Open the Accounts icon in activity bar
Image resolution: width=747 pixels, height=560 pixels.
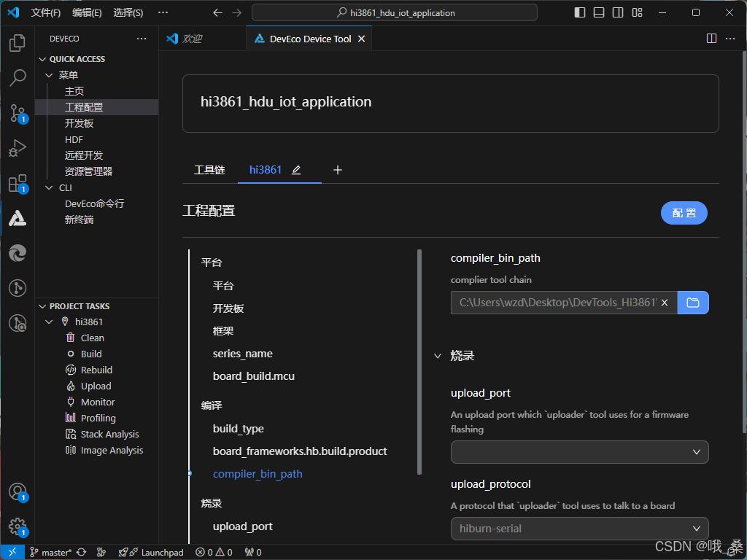(18, 491)
